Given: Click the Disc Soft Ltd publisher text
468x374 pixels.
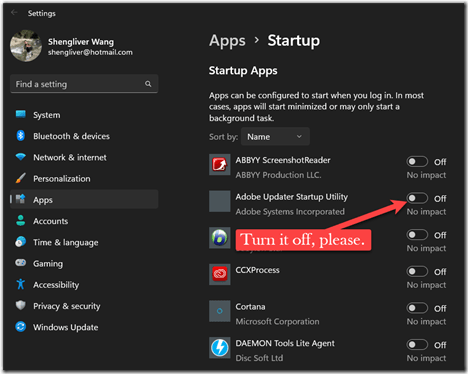Looking at the screenshot, I should (259, 358).
